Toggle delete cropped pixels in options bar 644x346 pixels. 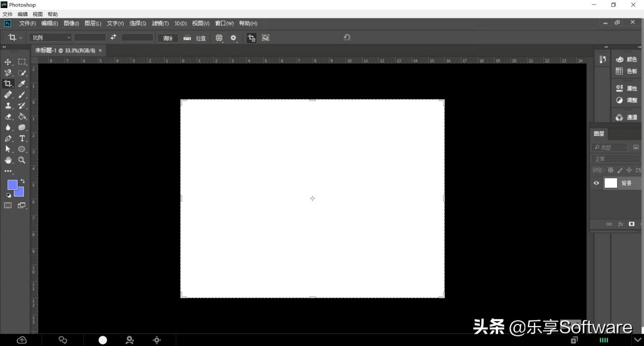(252, 38)
